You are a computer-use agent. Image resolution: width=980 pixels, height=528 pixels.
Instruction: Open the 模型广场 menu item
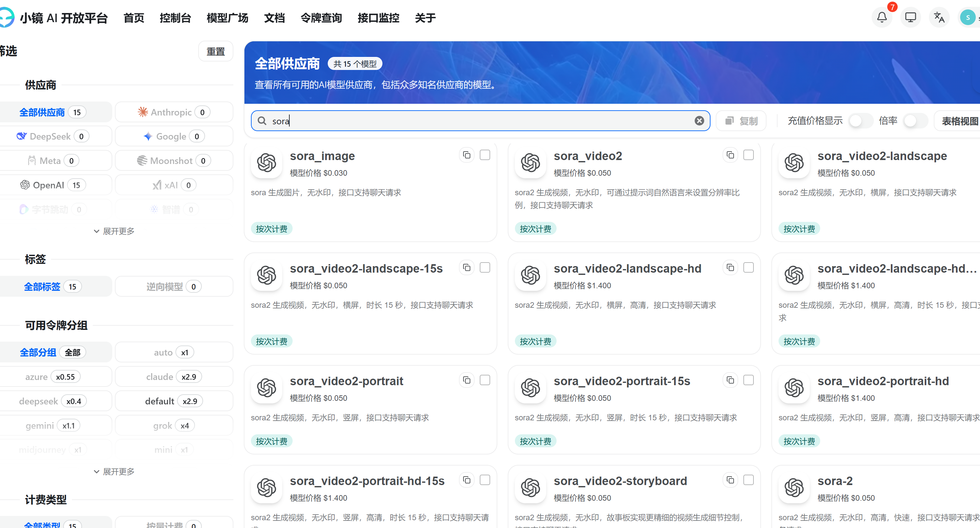pyautogui.click(x=227, y=18)
